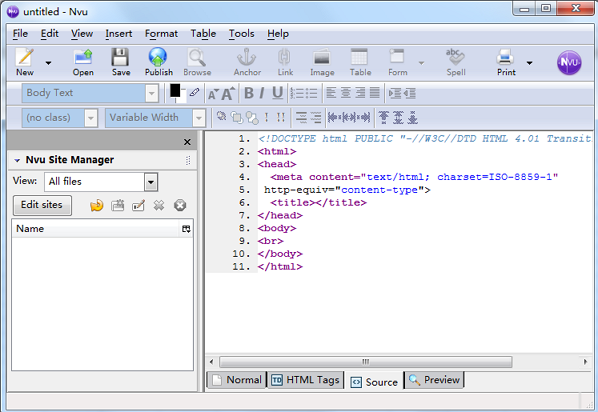The width and height of the screenshot is (598, 412).
Task: Click the Edit sites button
Action: pos(42,205)
